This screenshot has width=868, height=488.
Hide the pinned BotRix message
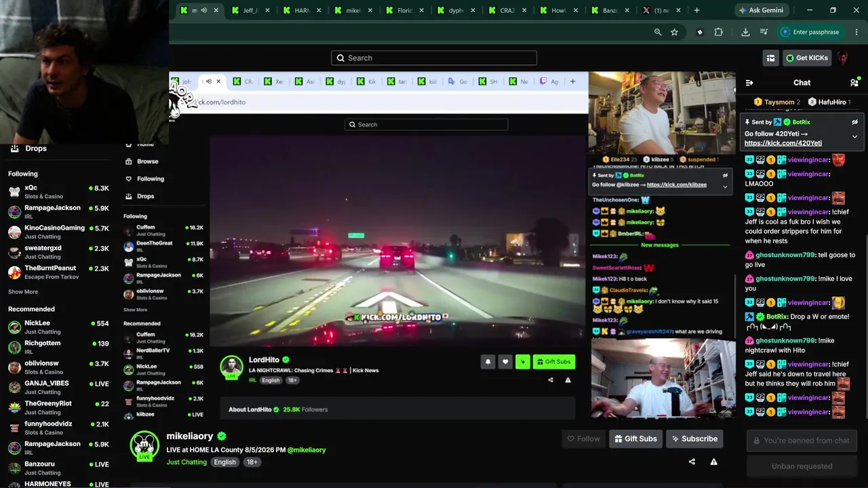pos(854,122)
